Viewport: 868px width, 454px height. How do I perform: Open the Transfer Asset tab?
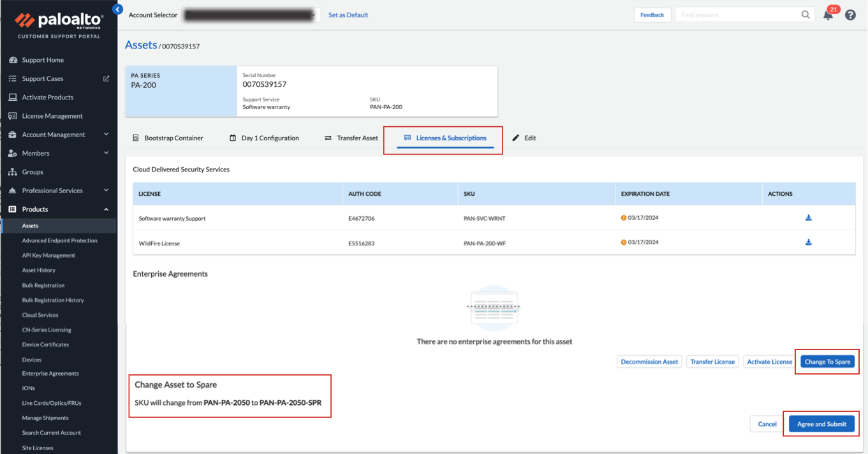[351, 138]
